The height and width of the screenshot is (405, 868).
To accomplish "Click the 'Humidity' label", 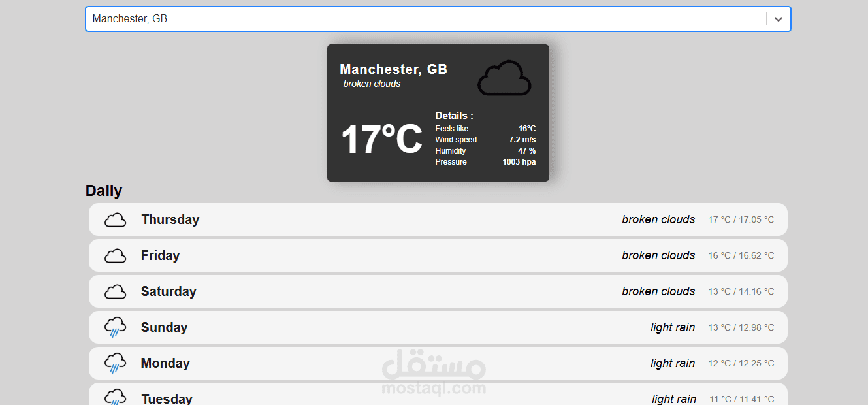I will [451, 151].
